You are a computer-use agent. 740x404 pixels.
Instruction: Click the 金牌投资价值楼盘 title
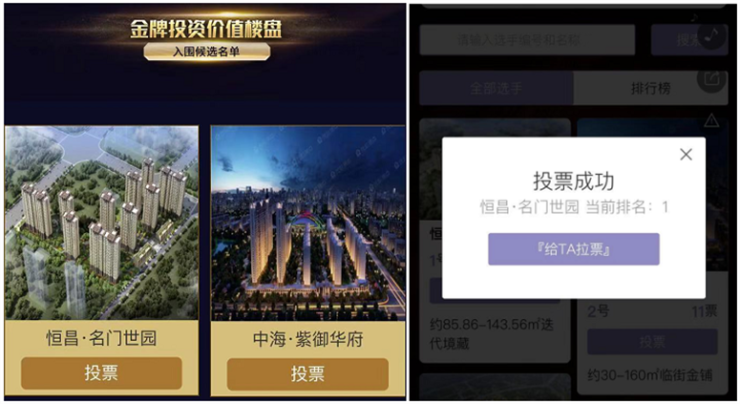pyautogui.click(x=206, y=29)
